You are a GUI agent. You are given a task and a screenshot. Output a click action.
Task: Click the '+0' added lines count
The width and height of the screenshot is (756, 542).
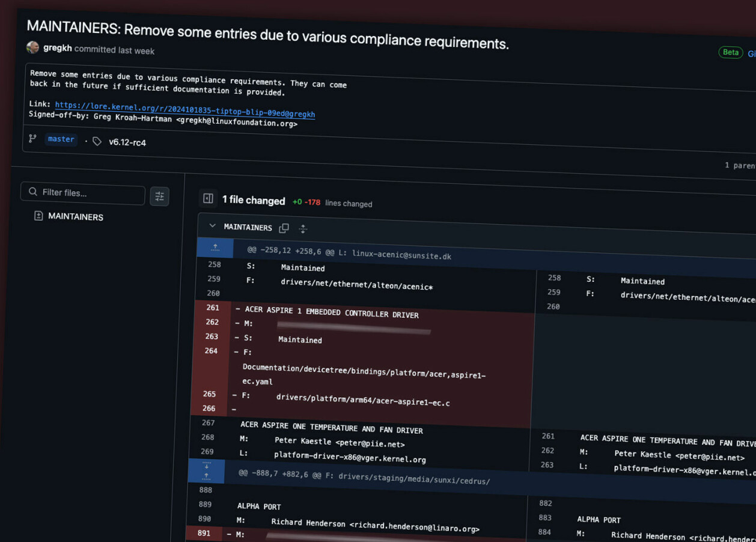(297, 202)
